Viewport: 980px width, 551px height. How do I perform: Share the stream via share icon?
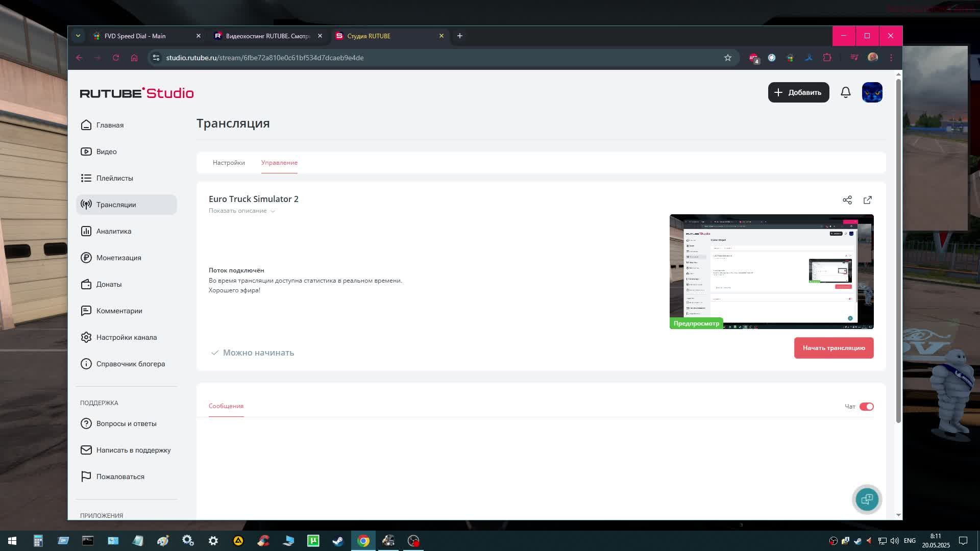tap(847, 200)
